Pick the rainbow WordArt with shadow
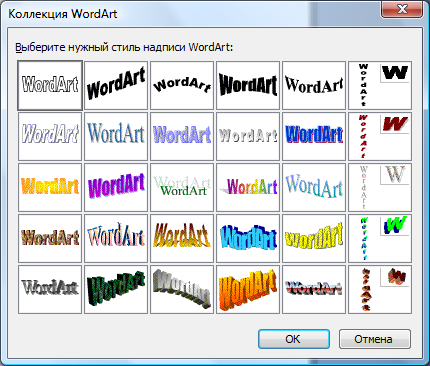 pyautogui.click(x=248, y=187)
